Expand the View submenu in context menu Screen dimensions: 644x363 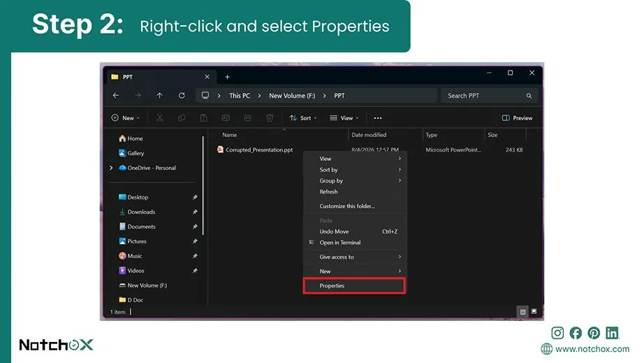click(x=355, y=159)
